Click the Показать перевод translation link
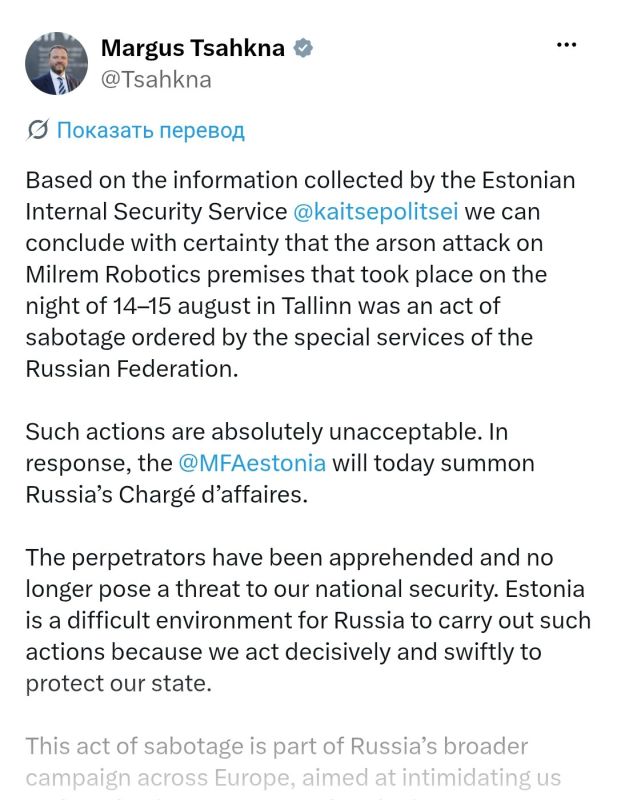The height and width of the screenshot is (800, 617). tap(151, 131)
